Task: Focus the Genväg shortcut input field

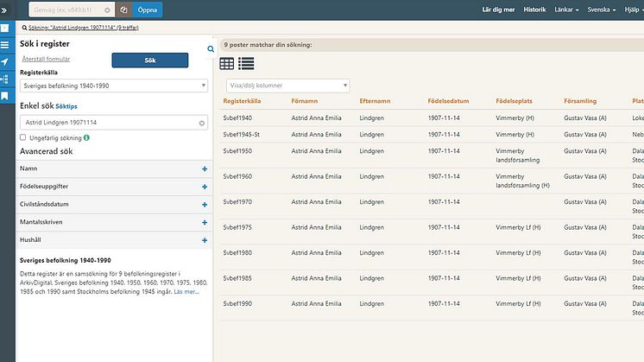Action: coord(67,10)
